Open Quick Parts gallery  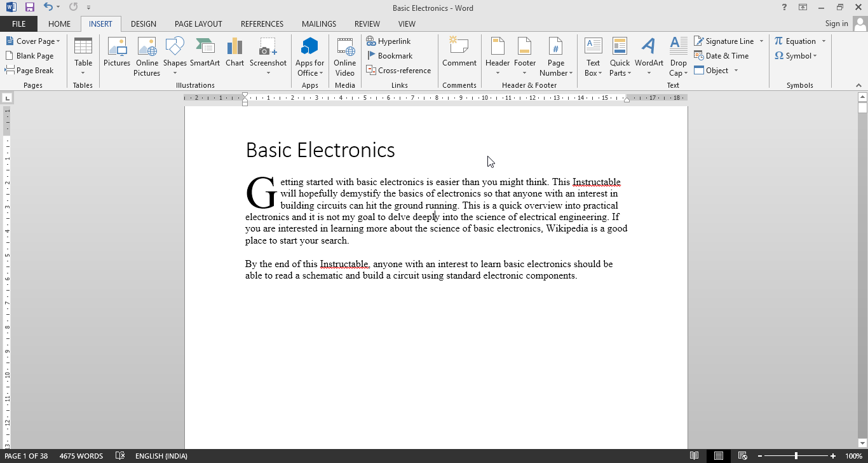620,57
